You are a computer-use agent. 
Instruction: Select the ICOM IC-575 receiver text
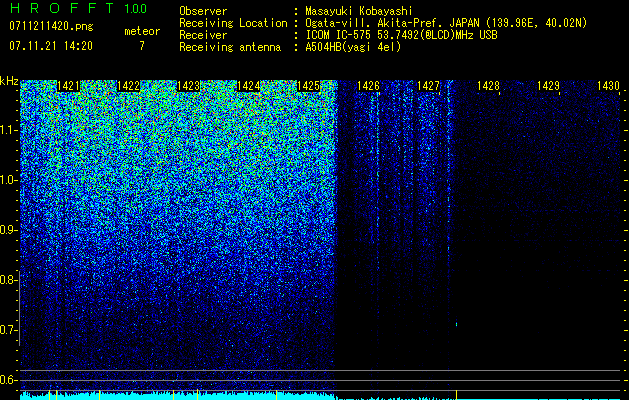[401, 35]
